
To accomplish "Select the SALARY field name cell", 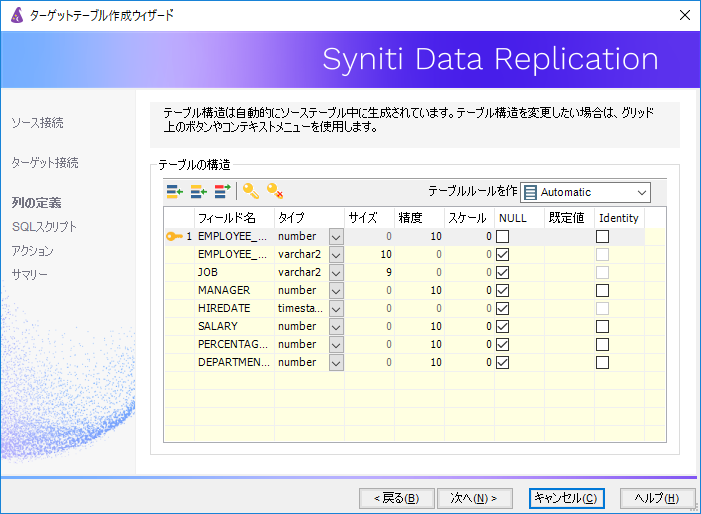I will tap(234, 326).
